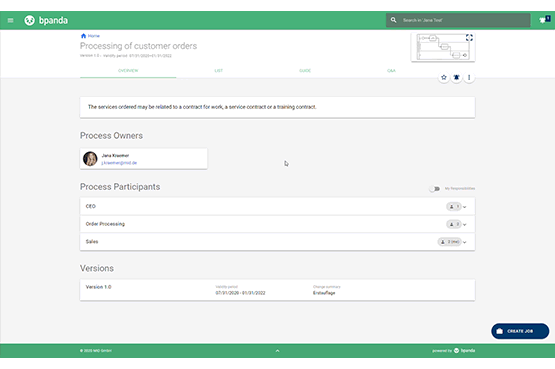Switch to the Guide tab
Viewport: 555px width, 369px height.
tap(305, 71)
